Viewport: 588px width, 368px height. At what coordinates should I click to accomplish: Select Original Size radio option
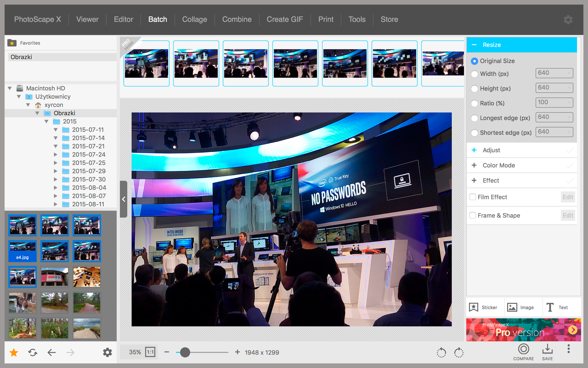pyautogui.click(x=474, y=61)
